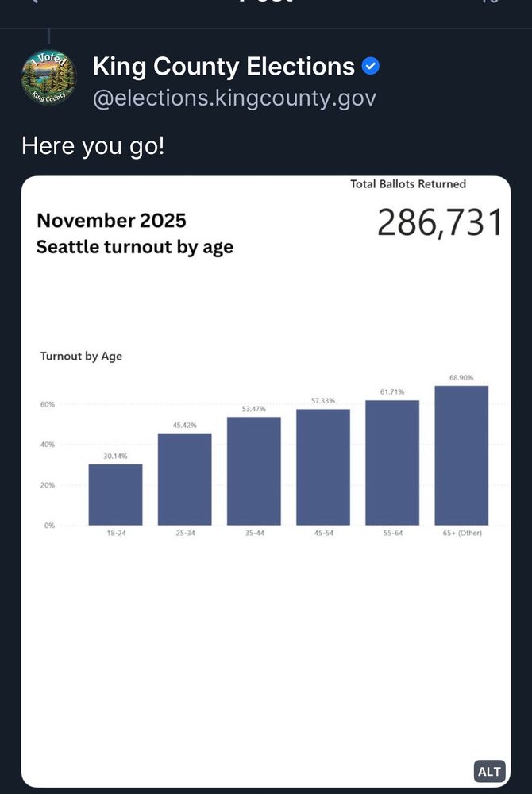Screen dimensions: 532x794
Task: Click the 18-24 turnout bar
Action: click(x=115, y=494)
